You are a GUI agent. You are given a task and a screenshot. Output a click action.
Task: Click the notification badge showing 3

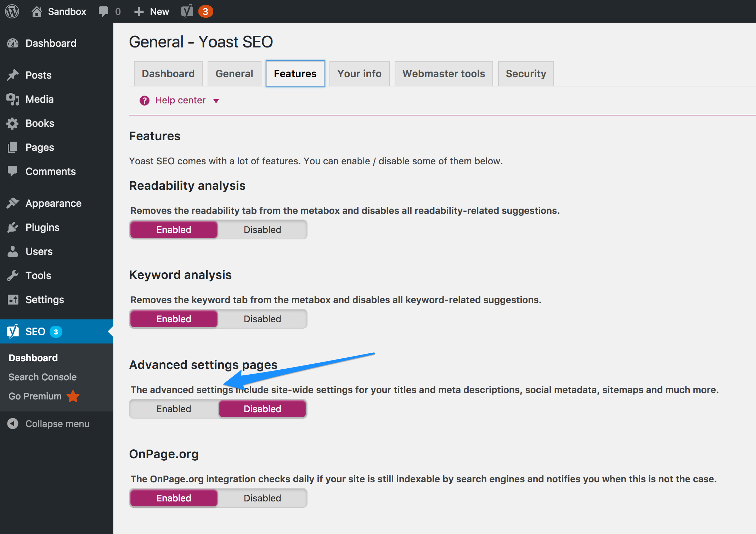[205, 11]
